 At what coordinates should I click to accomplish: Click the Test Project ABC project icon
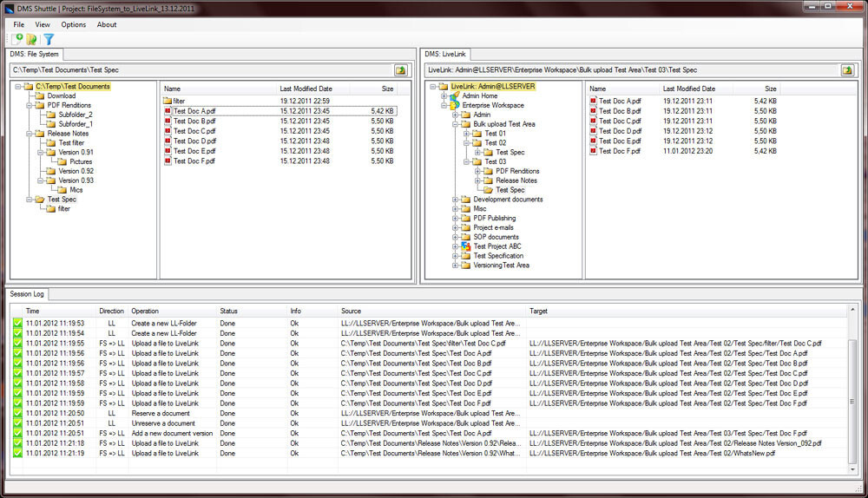466,246
